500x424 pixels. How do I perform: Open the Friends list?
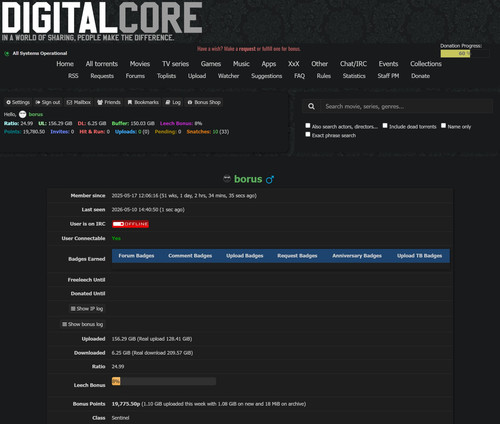click(x=109, y=102)
